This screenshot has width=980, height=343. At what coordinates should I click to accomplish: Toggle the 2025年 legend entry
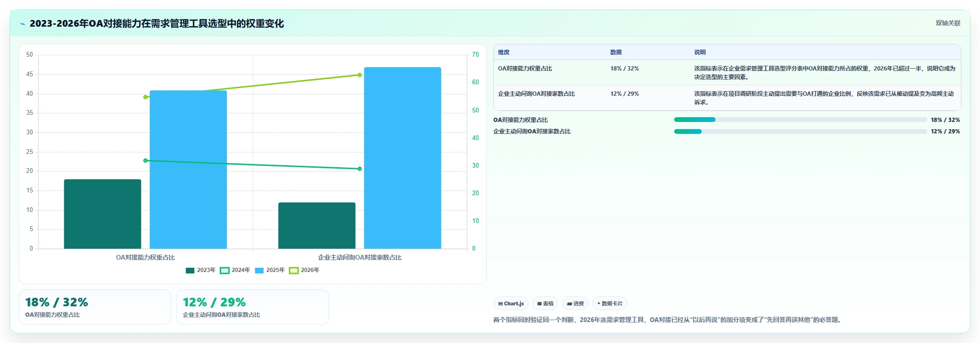pos(270,270)
